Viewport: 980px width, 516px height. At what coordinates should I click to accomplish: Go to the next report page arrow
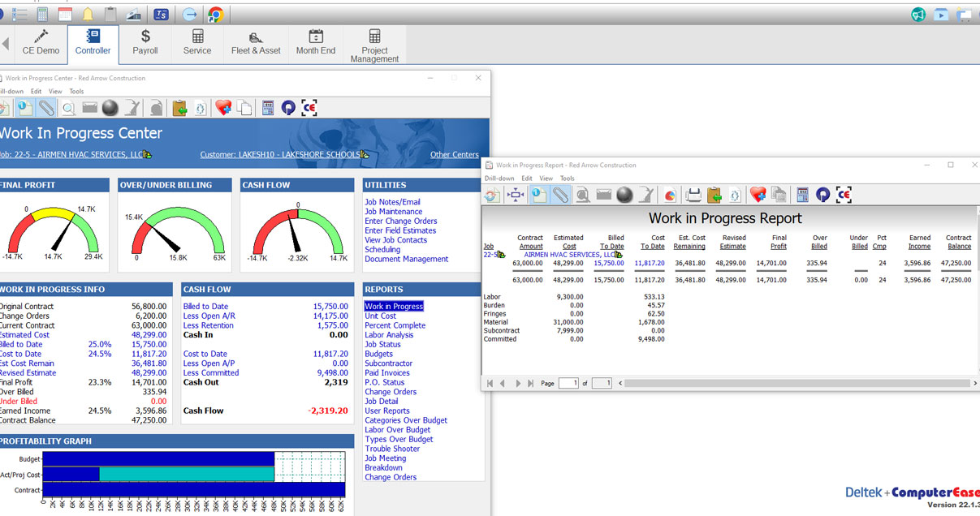[517, 383]
